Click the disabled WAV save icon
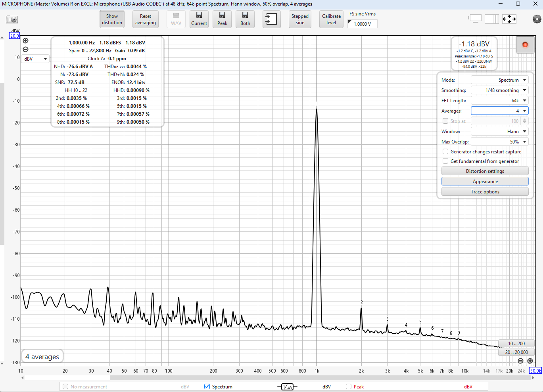The image size is (543, 392). pos(176,19)
